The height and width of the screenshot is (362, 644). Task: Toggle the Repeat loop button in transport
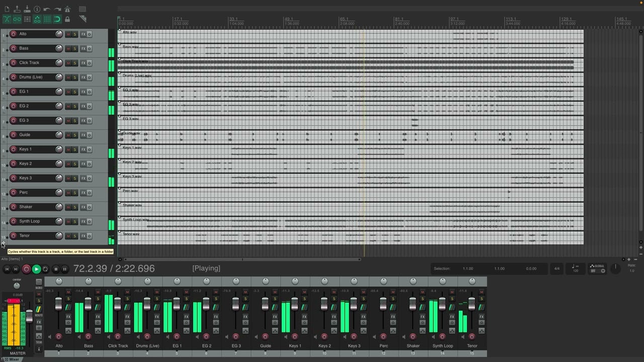pyautogui.click(x=45, y=269)
